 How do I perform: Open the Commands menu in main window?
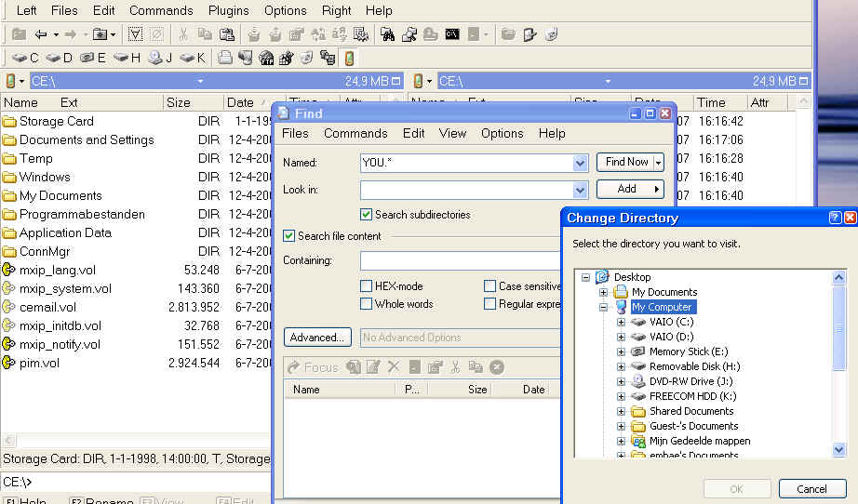[x=161, y=10]
